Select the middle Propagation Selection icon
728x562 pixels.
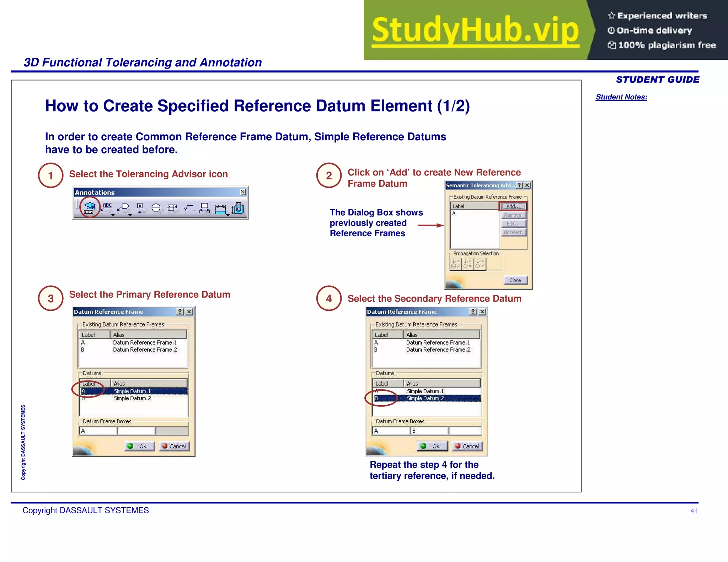467,264
